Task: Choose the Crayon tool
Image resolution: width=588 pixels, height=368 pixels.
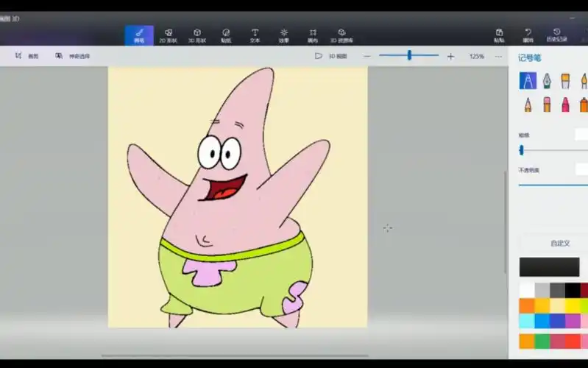Action: coord(565,105)
